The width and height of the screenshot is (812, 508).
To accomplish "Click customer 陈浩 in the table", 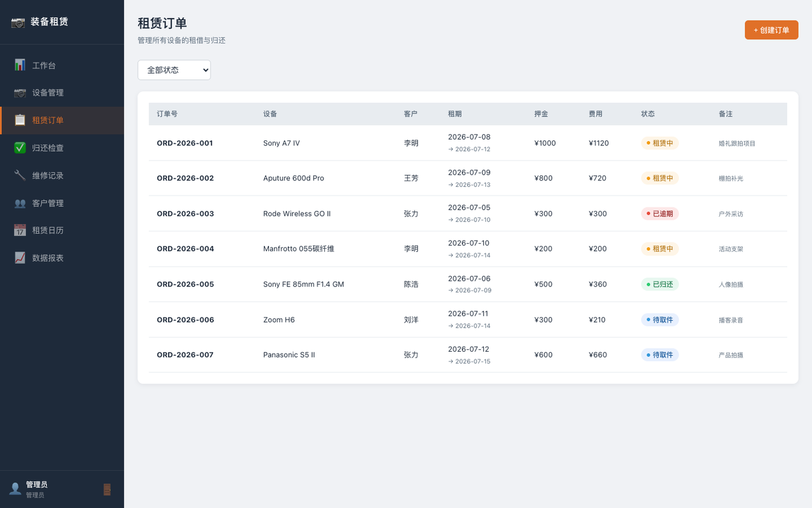I will click(411, 284).
